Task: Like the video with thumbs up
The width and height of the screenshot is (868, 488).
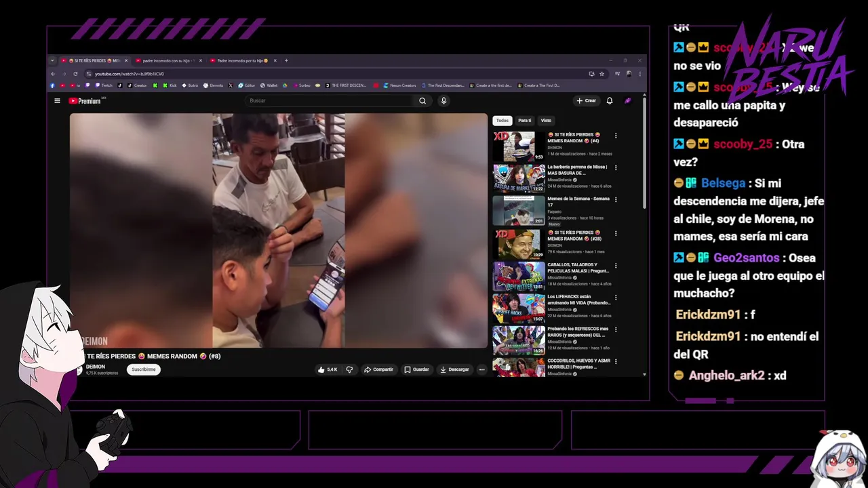Action: (x=328, y=369)
